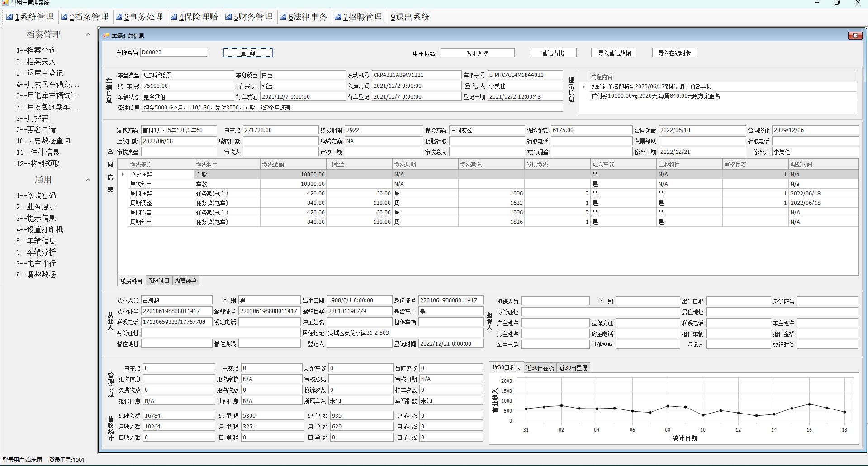This screenshot has width=868, height=466.
Task: Click the 营运占比 button
Action: (553, 52)
